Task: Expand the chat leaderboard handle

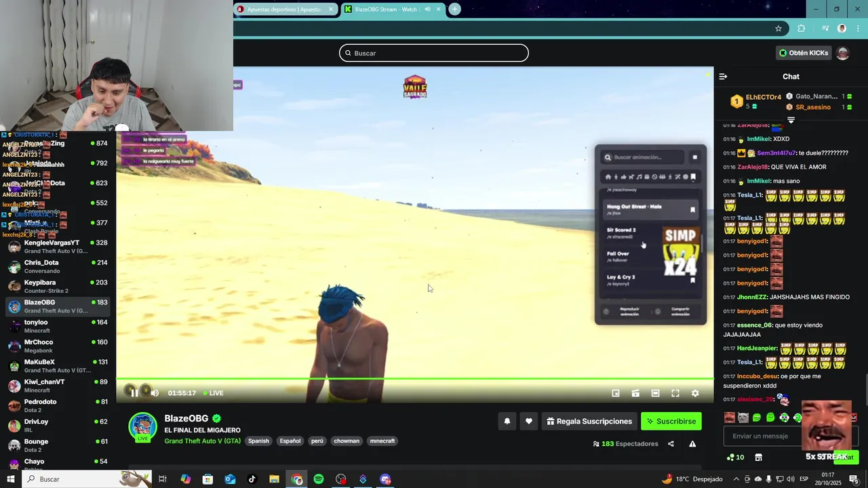Action: point(791,120)
